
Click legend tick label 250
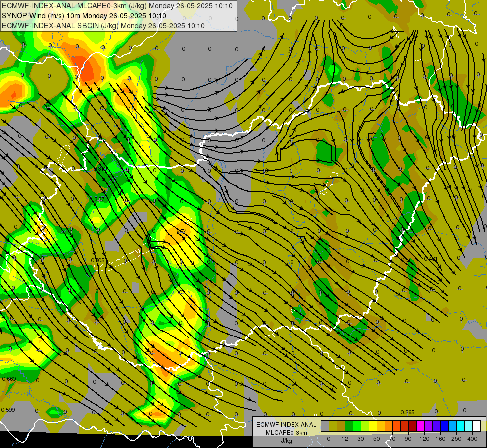(x=456, y=439)
